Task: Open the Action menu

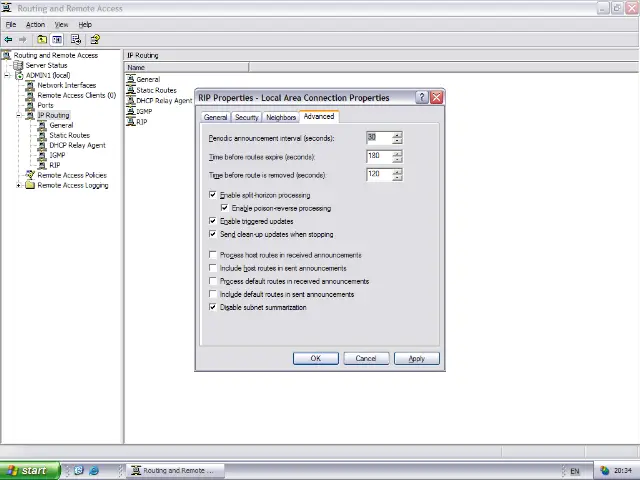Action: [36, 24]
